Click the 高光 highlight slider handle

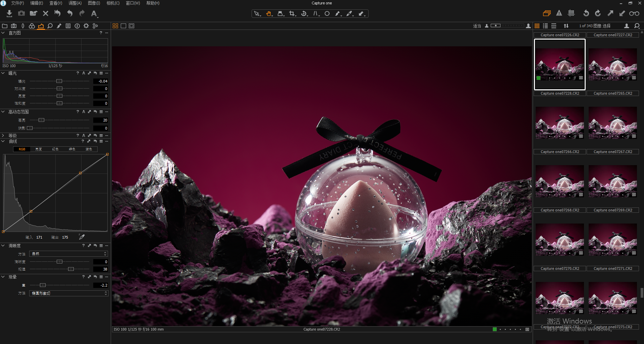click(x=42, y=120)
